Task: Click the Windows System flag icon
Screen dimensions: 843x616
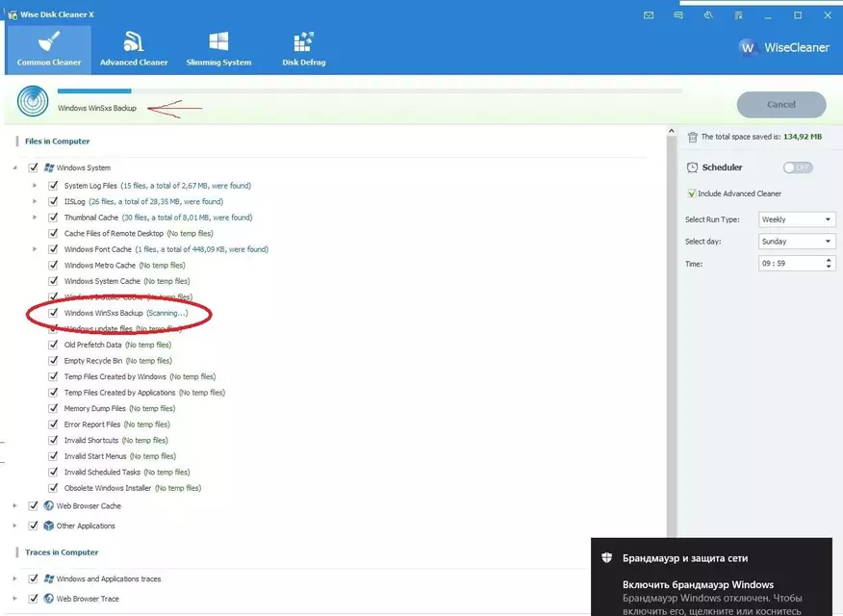Action: pos(49,167)
